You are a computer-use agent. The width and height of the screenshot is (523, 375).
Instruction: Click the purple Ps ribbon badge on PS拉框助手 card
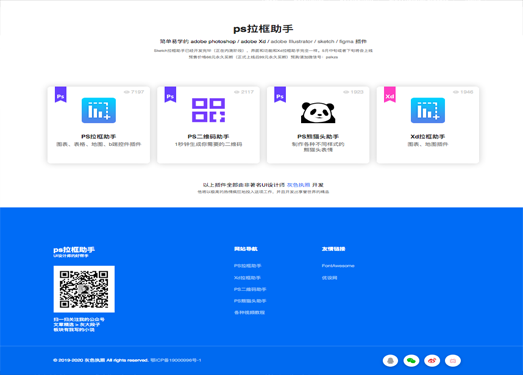pos(61,94)
